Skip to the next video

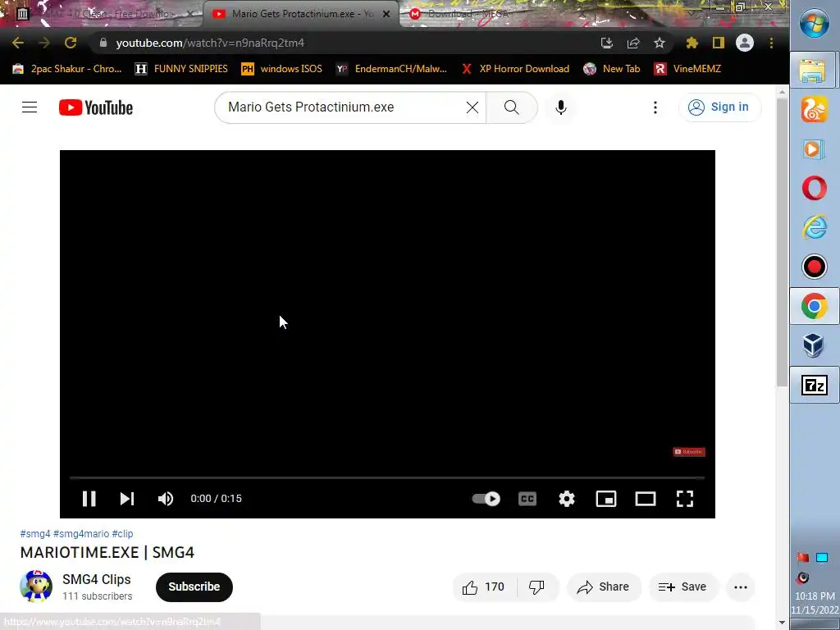(127, 499)
